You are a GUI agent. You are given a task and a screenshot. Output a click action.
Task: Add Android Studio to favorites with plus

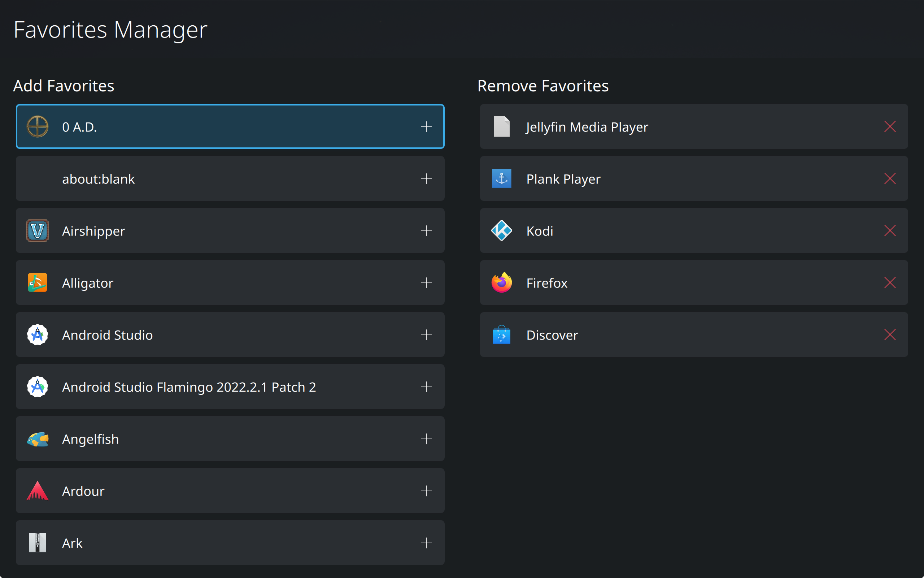tap(426, 335)
